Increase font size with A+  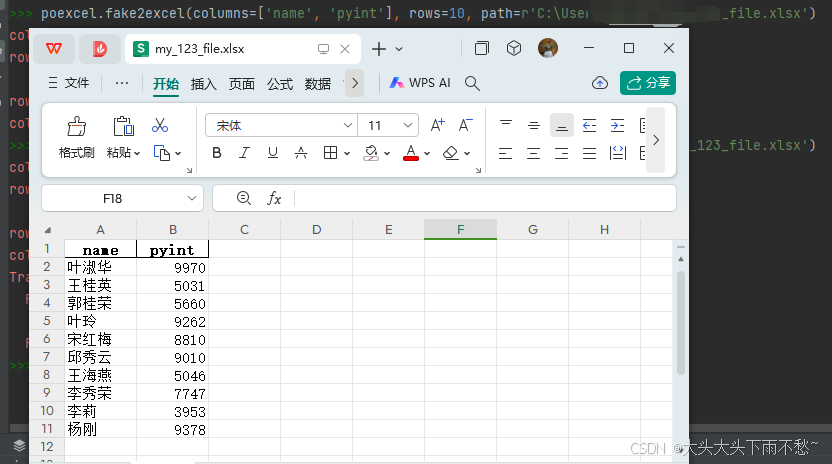click(438, 125)
